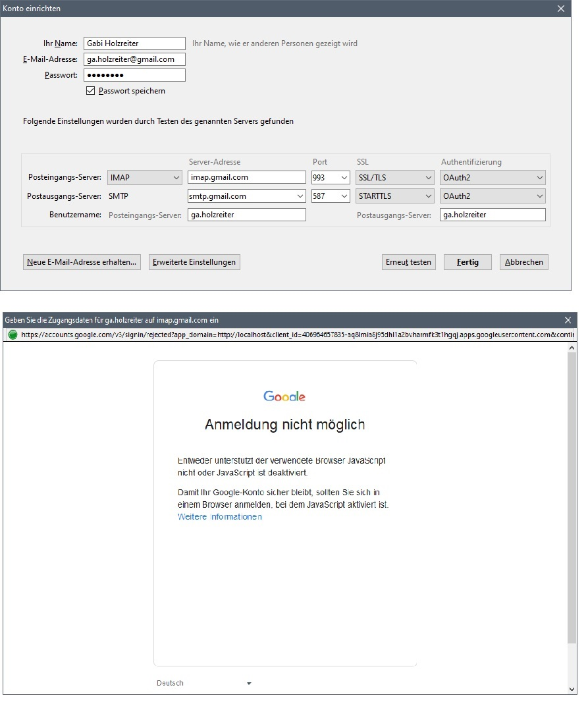Click the vertical scrollbar thumb in the sign-in window
588x704 pixels.
[572, 497]
